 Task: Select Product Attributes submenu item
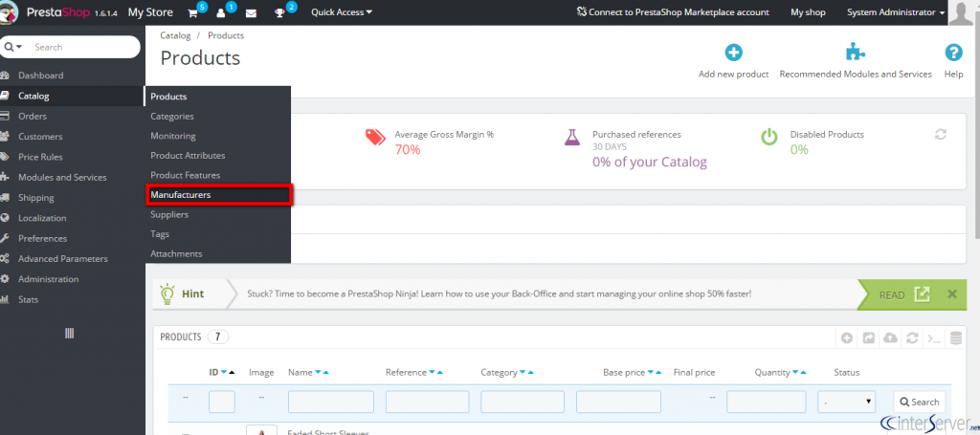tap(188, 156)
